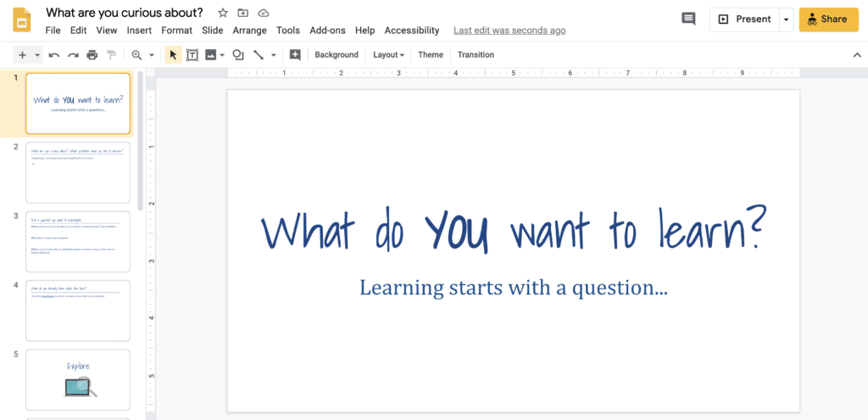868x420 pixels.
Task: Open the Tools menu
Action: (x=288, y=31)
